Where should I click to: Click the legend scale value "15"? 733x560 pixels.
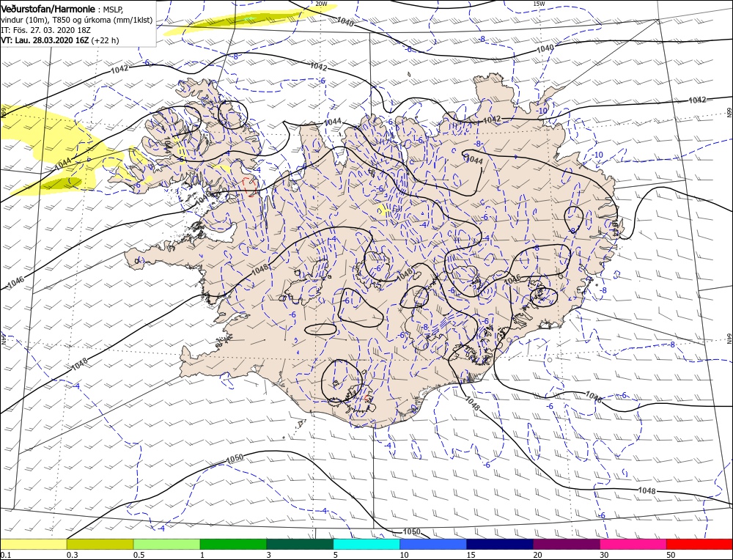tap(471, 555)
